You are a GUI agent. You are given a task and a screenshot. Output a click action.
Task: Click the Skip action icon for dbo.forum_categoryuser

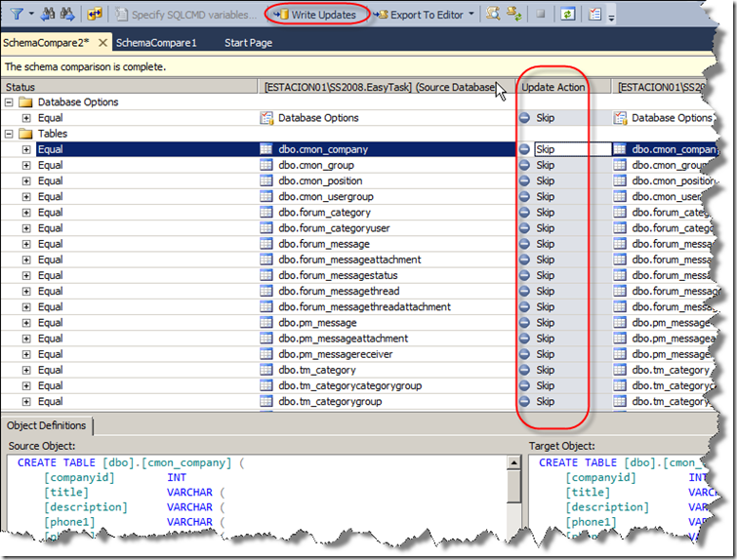524,228
